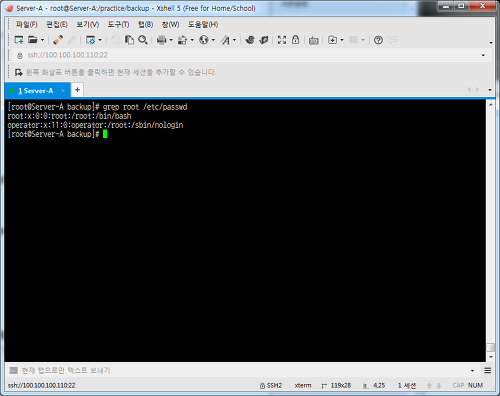Click the New Tab Group plus icon
The height and width of the screenshot is (396, 500).
(x=332, y=40)
